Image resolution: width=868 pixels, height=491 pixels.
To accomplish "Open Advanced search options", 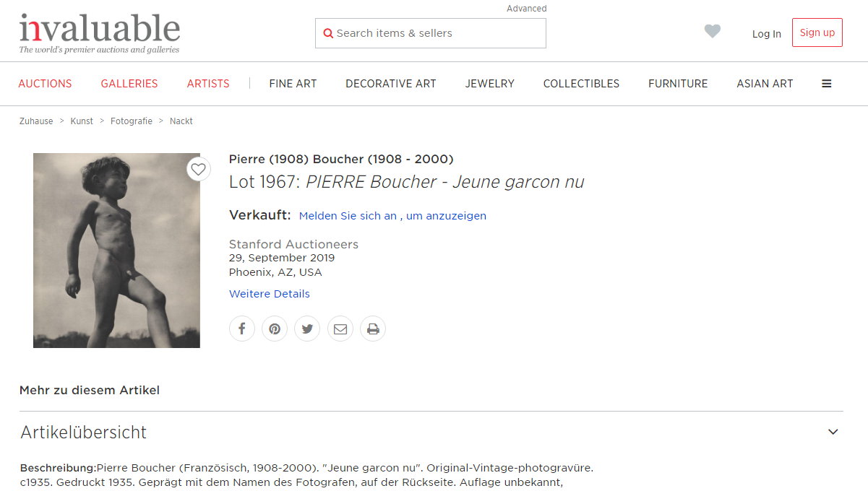I will (x=526, y=9).
